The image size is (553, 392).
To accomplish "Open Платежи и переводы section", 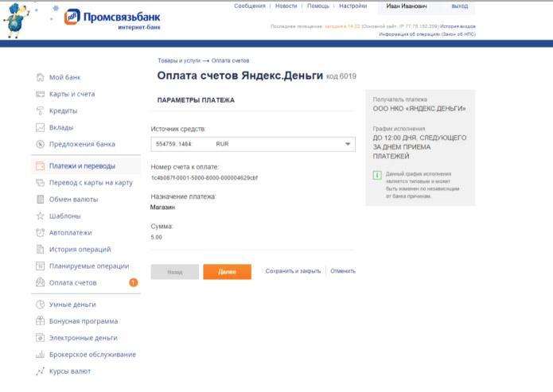I will click(x=82, y=165).
